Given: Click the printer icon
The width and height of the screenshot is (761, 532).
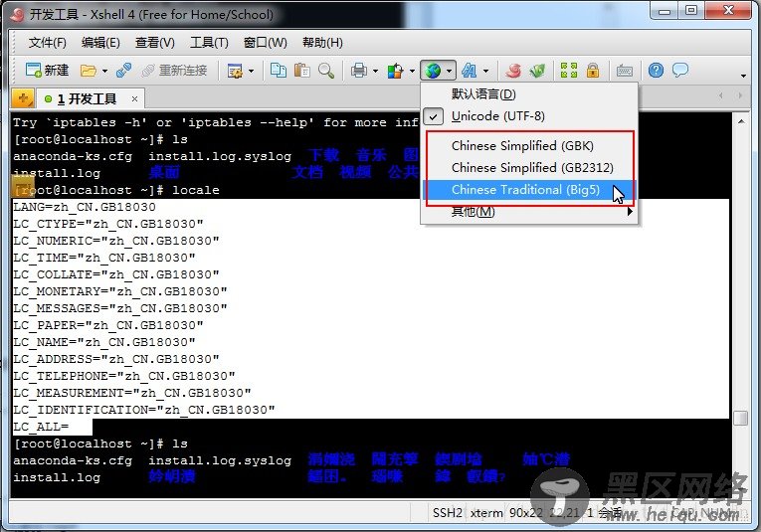Looking at the screenshot, I should 359,71.
